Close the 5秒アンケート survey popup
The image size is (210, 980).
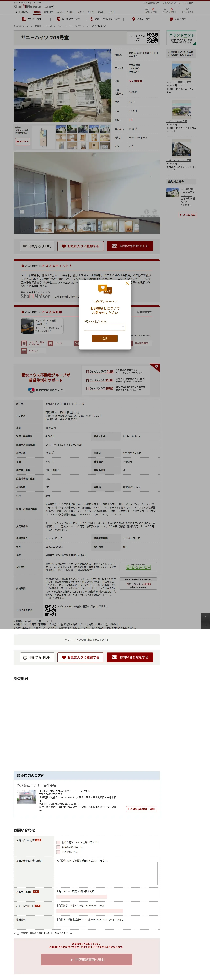click(127, 283)
